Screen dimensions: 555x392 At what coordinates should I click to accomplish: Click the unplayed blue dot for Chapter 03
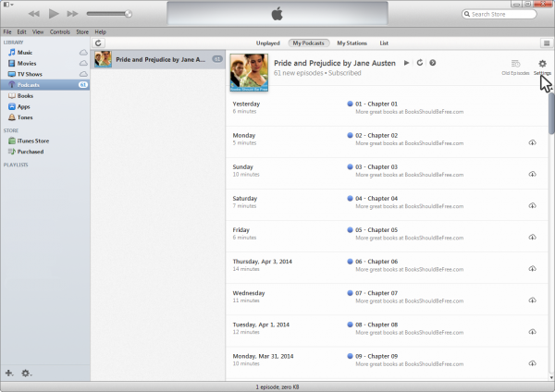click(350, 166)
